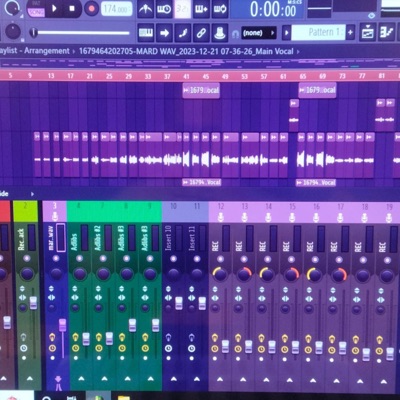The width and height of the screenshot is (400, 400).
Task: Mute the Adlibs mixer track 4
Action: click(79, 258)
